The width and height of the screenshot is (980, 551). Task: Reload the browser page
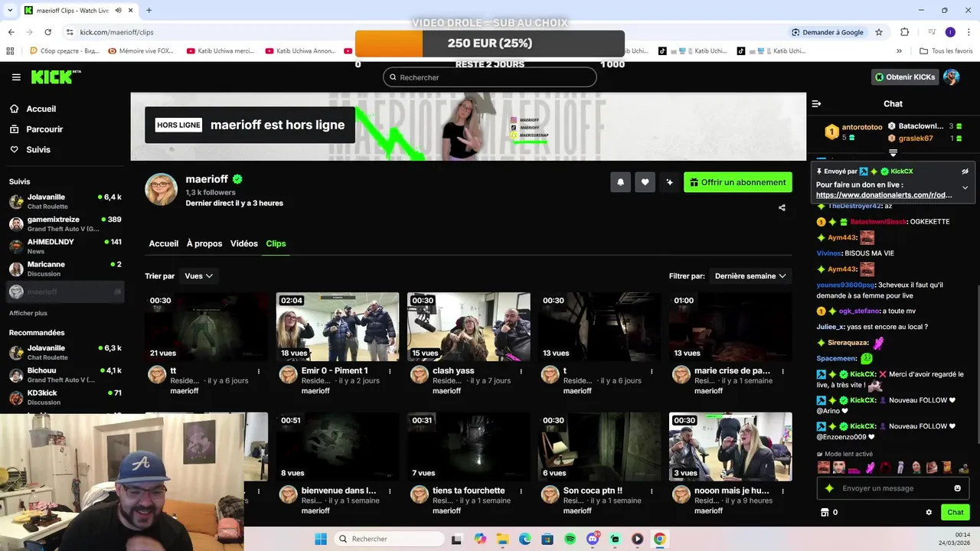(x=47, y=32)
